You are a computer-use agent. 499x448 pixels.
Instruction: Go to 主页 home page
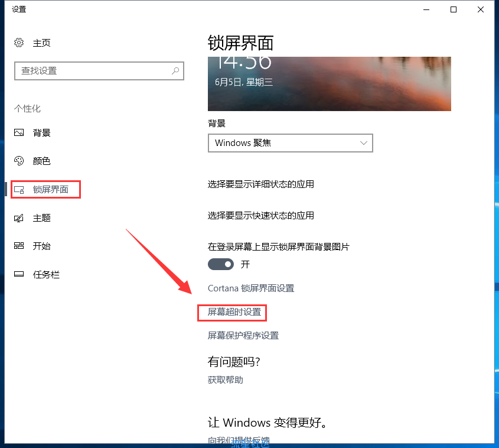click(x=42, y=43)
